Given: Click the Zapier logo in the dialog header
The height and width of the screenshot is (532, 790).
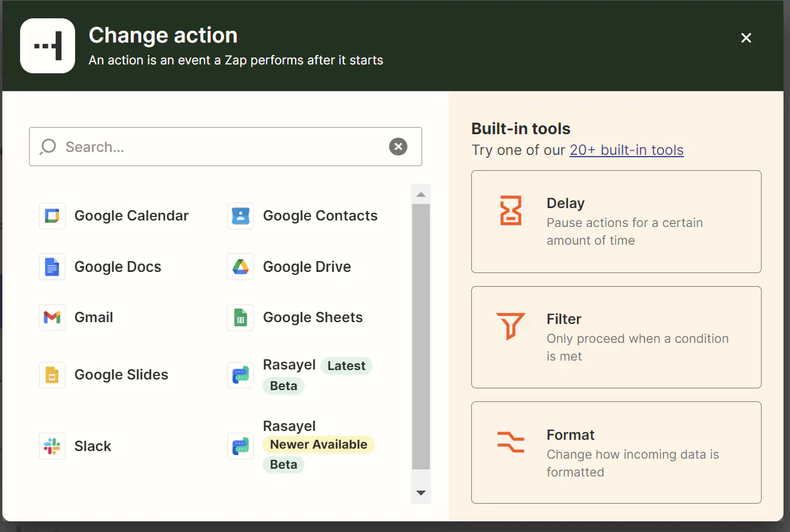Looking at the screenshot, I should tap(47, 46).
